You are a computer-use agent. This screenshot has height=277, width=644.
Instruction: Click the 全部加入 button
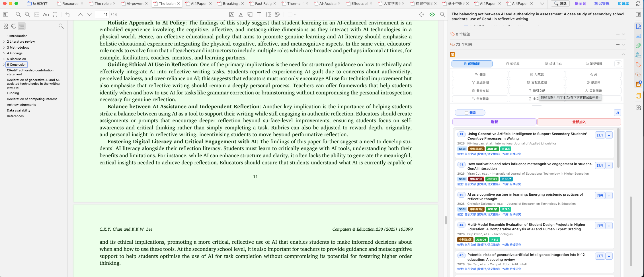[579, 122]
